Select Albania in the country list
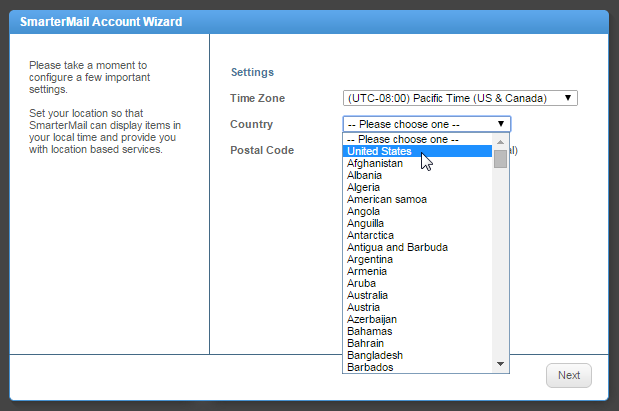This screenshot has height=411, width=619. pos(418,175)
